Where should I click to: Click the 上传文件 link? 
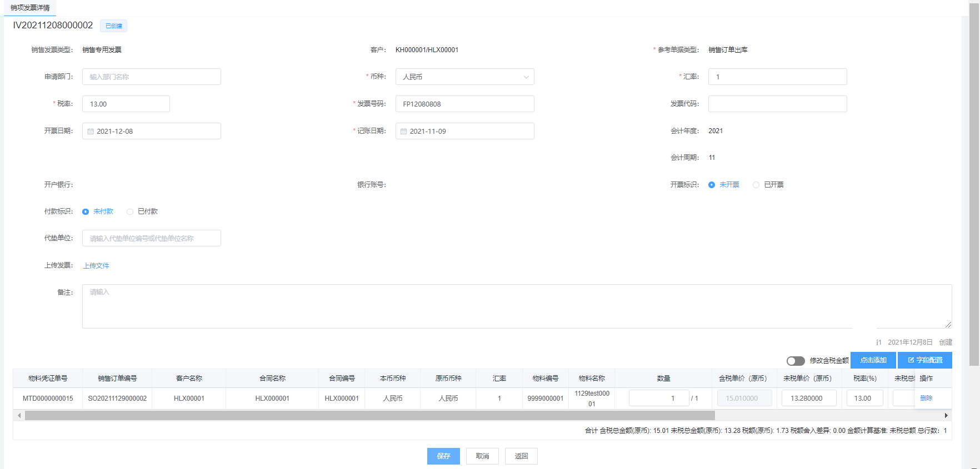(96, 266)
